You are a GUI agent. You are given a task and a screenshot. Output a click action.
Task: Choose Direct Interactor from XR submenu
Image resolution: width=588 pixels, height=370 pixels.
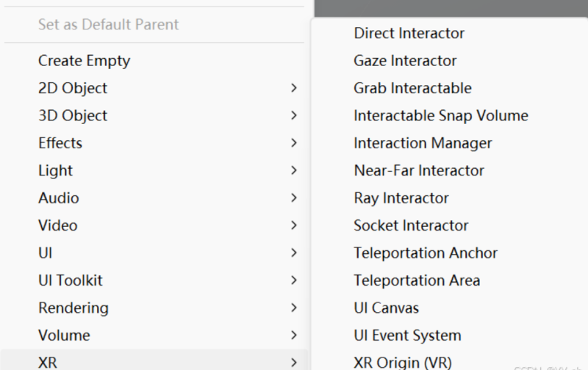tap(409, 33)
